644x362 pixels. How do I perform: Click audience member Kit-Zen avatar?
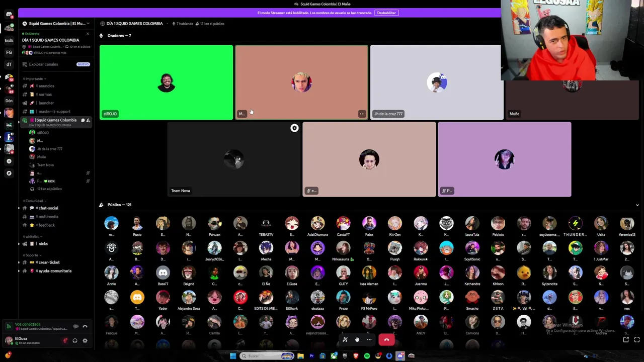tap(395, 223)
